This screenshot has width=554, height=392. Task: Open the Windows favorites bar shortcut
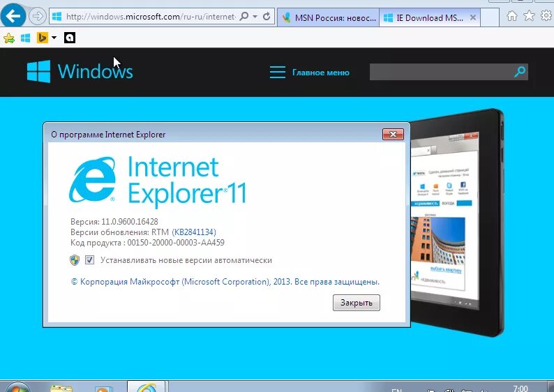[25, 38]
